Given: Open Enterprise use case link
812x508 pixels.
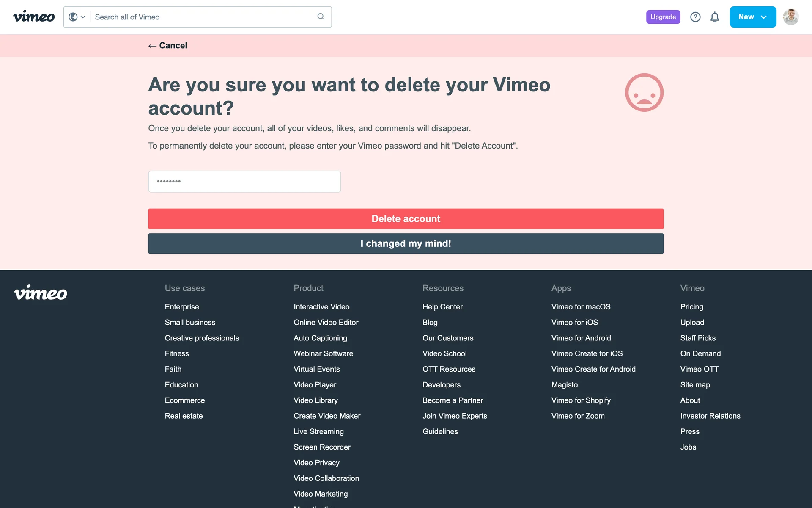Looking at the screenshot, I should coord(182,307).
